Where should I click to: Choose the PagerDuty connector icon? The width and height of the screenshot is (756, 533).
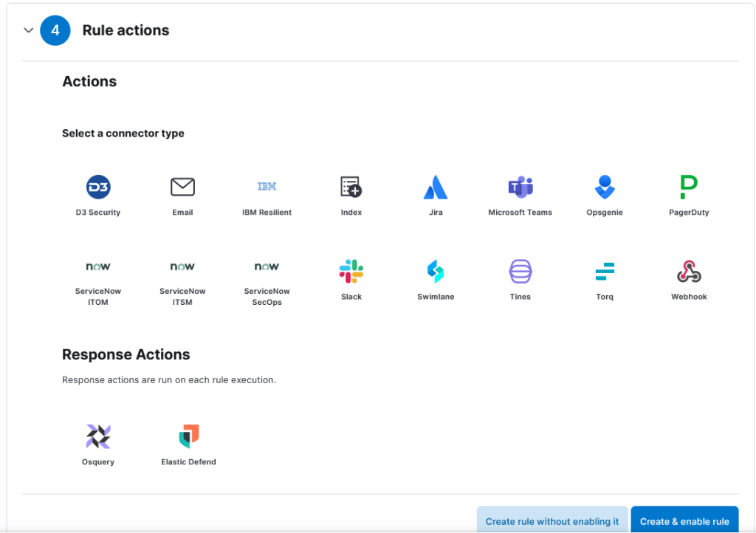click(689, 187)
